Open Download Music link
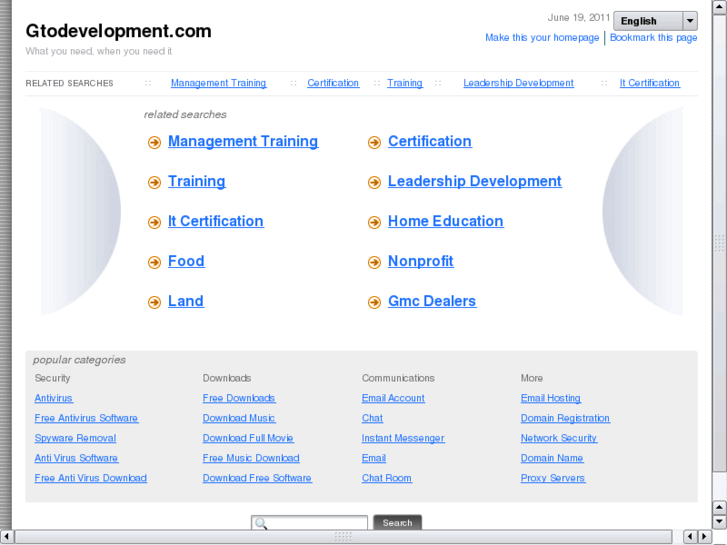Viewport: 727px width, 545px height. point(239,418)
